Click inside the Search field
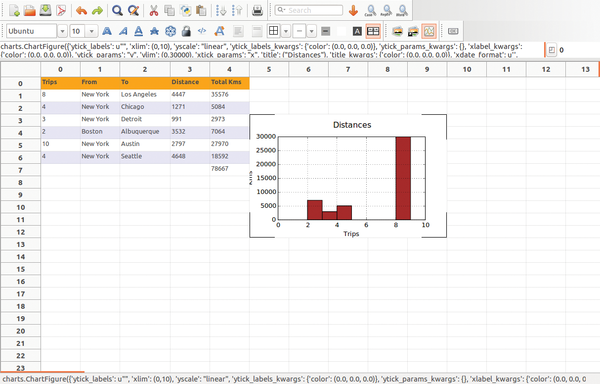The image size is (600, 384). (309, 10)
